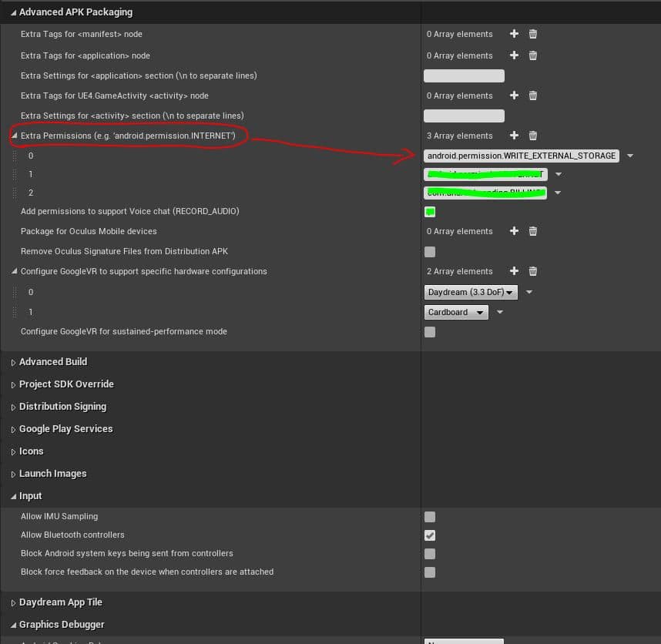Screen dimensions: 661x644
Task: Add element to Package for Oculus Mobile devices
Action: coord(514,230)
